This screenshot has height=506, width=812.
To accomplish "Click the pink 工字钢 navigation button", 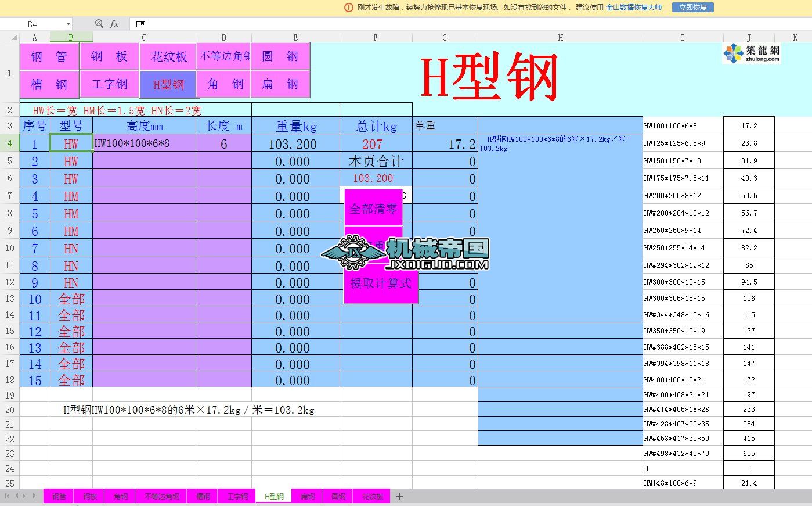I will [x=109, y=84].
